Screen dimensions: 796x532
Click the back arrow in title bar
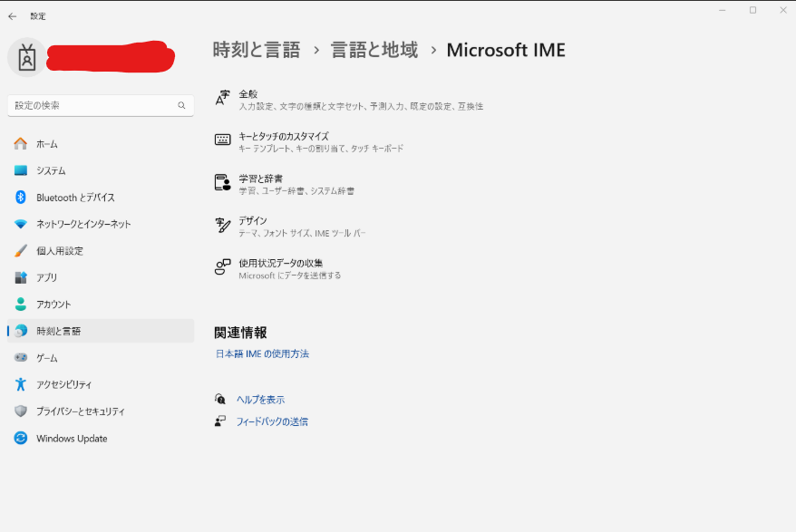point(13,16)
